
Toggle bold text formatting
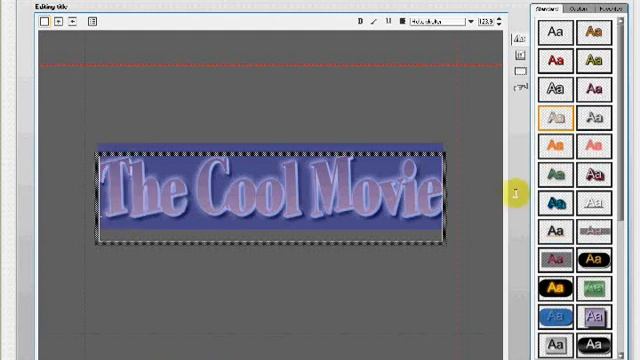[360, 21]
